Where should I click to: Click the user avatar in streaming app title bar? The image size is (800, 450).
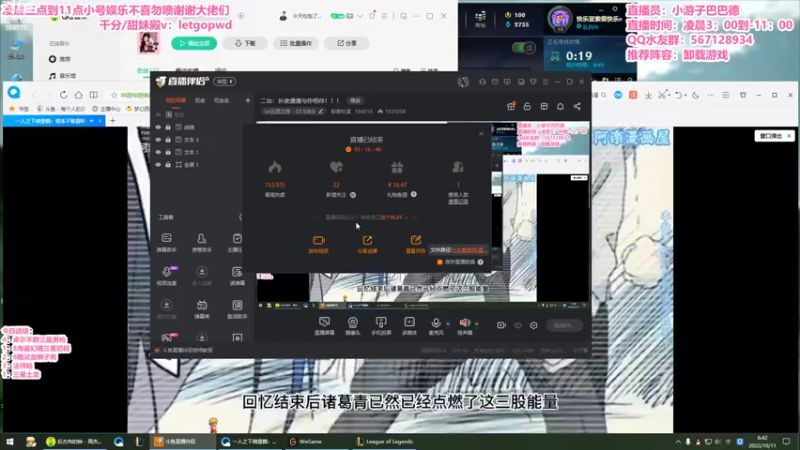coord(463,82)
